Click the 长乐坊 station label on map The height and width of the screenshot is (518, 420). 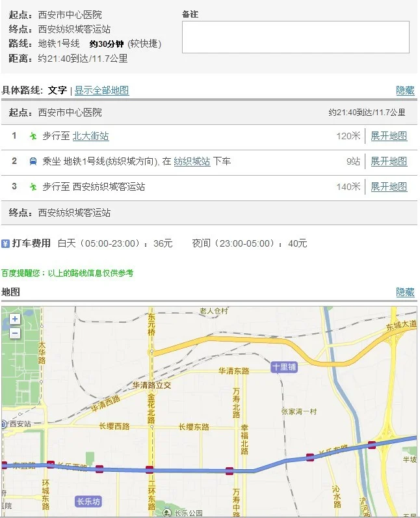point(88,502)
